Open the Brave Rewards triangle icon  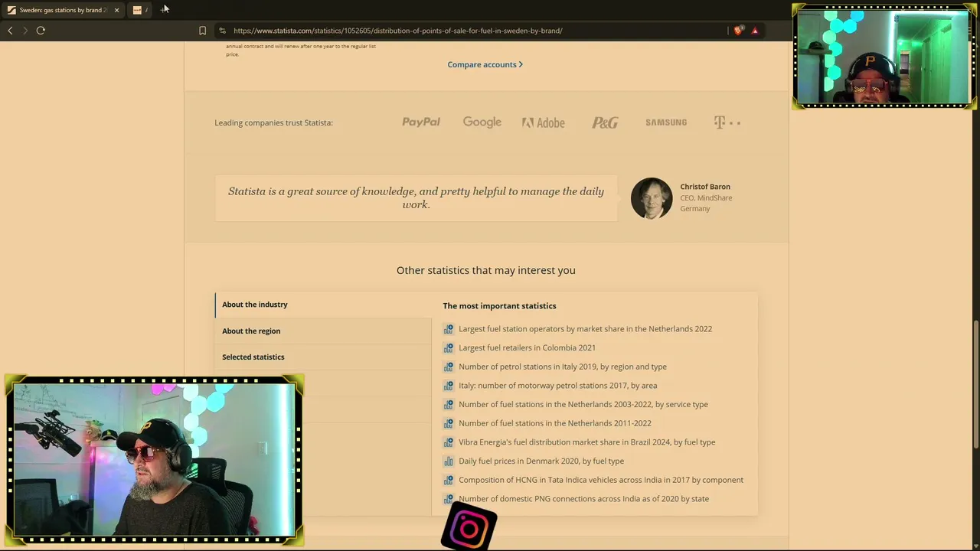[x=755, y=31]
